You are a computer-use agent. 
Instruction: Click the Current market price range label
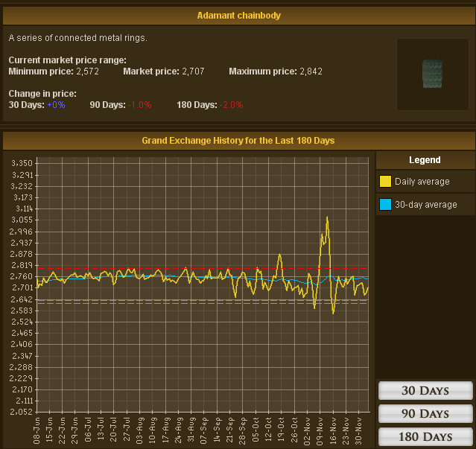point(67,60)
